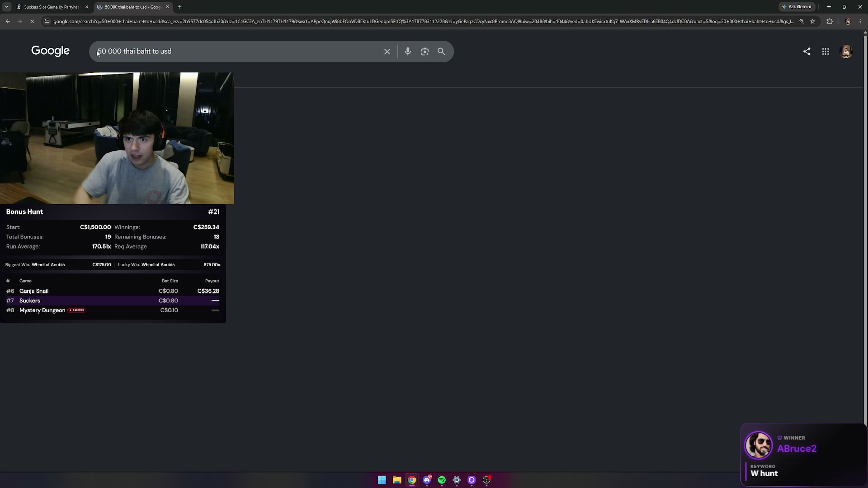The height and width of the screenshot is (488, 868).
Task: Click the C$1,500.00 start value
Action: click(x=95, y=227)
